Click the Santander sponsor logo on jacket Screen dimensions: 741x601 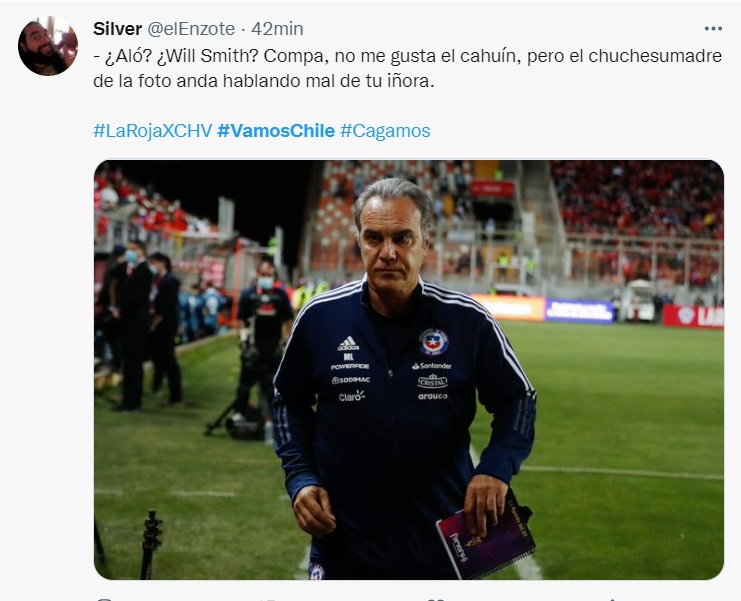[431, 366]
